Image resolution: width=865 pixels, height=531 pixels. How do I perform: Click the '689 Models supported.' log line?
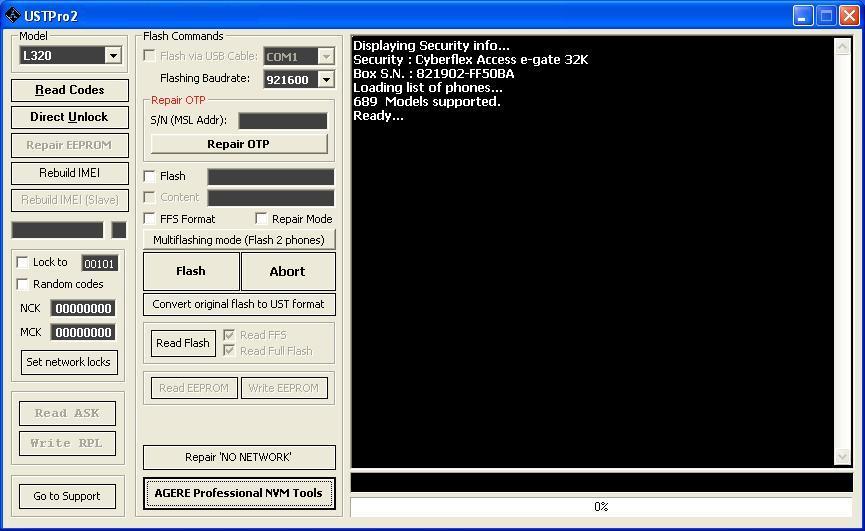(x=427, y=101)
